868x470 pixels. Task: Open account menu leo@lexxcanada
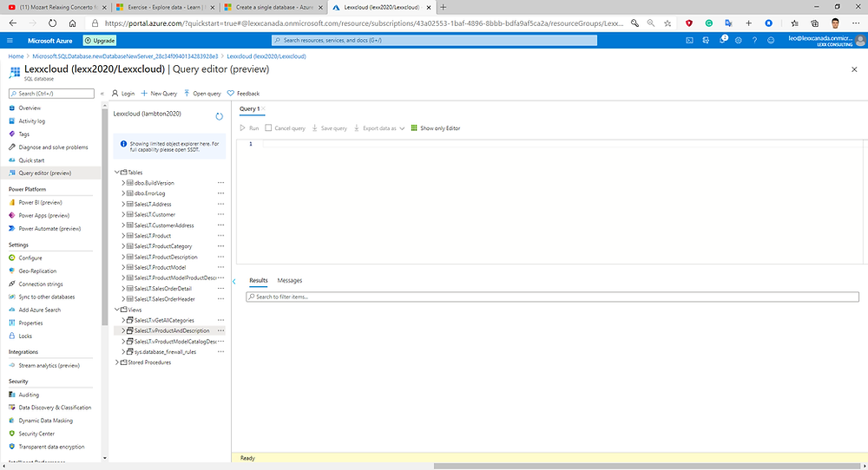826,41
